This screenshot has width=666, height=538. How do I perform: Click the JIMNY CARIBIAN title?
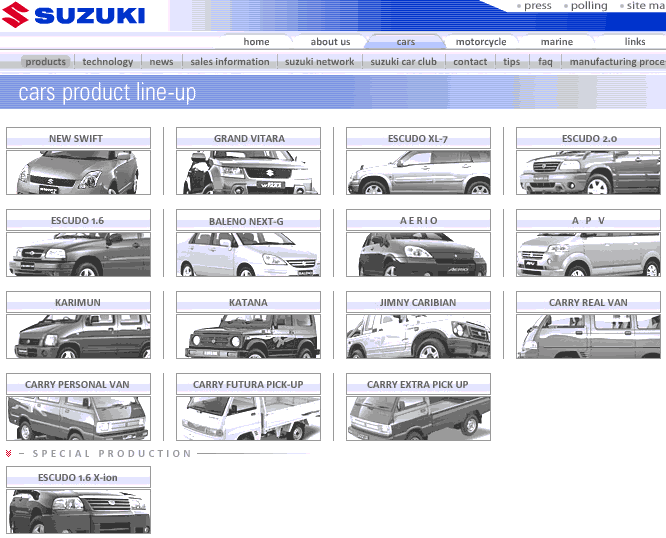click(x=418, y=302)
